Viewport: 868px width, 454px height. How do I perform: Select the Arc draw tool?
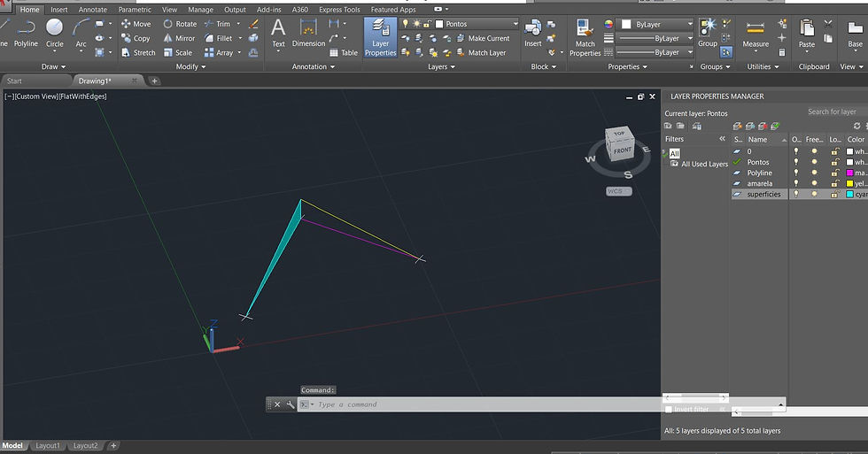pyautogui.click(x=81, y=33)
